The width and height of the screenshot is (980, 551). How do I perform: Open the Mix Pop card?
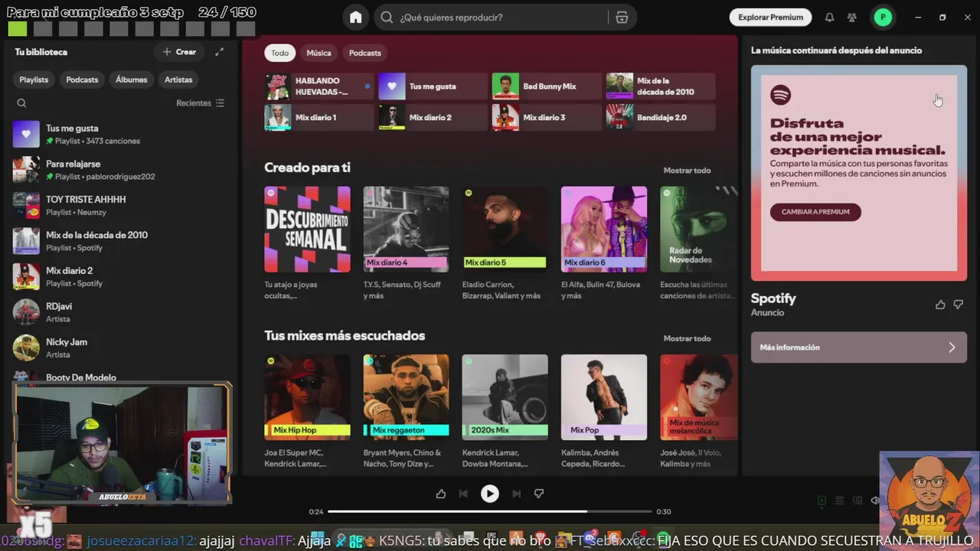603,412
